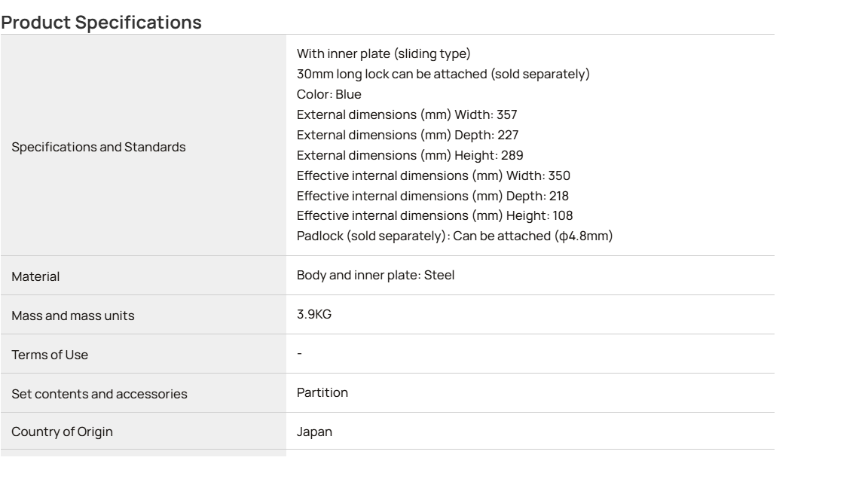Click the Effective internal Depth: 218 line
This screenshot has height=488, width=868.
(x=433, y=196)
